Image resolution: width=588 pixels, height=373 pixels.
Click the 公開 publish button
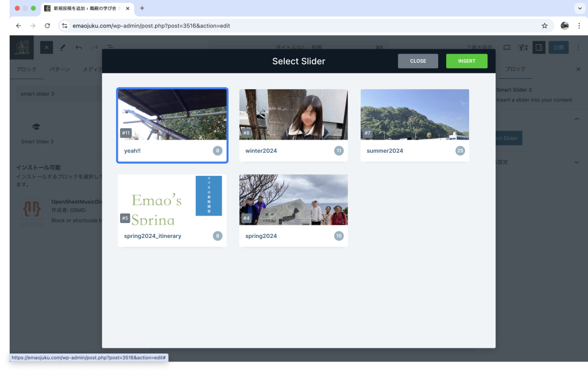[x=558, y=47]
